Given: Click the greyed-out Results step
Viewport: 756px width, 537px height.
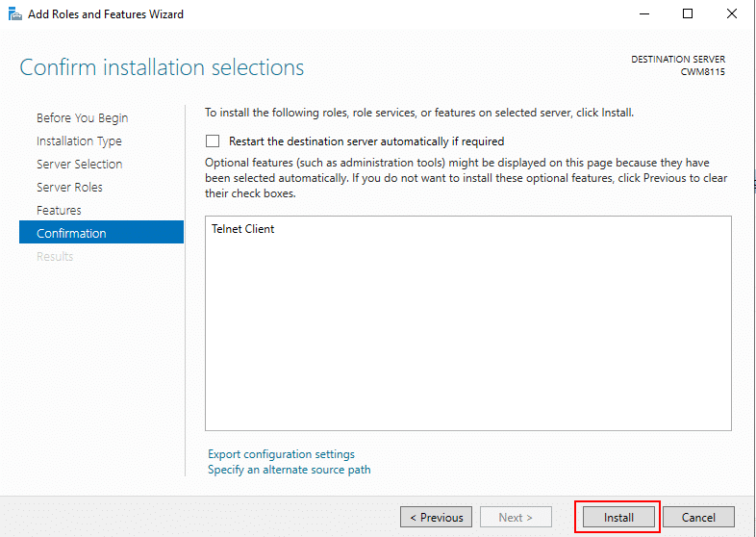Looking at the screenshot, I should click(55, 256).
